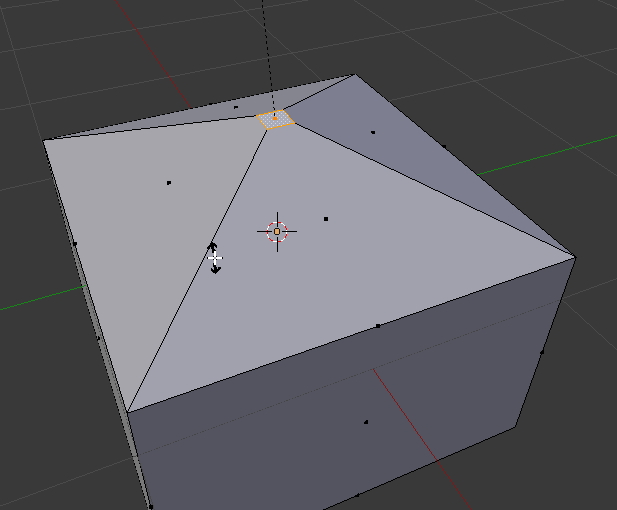
Task: Select face dot of the darker right sloped face
Action: tap(373, 132)
